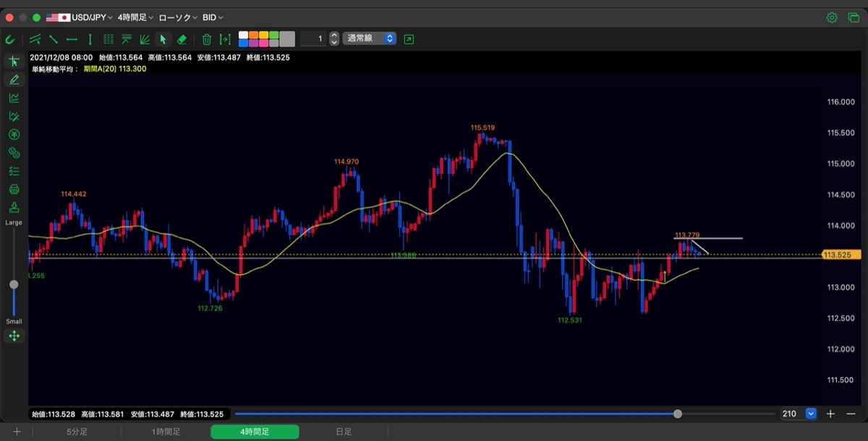
Task: Select the vertical line drawing tool
Action: click(x=90, y=39)
